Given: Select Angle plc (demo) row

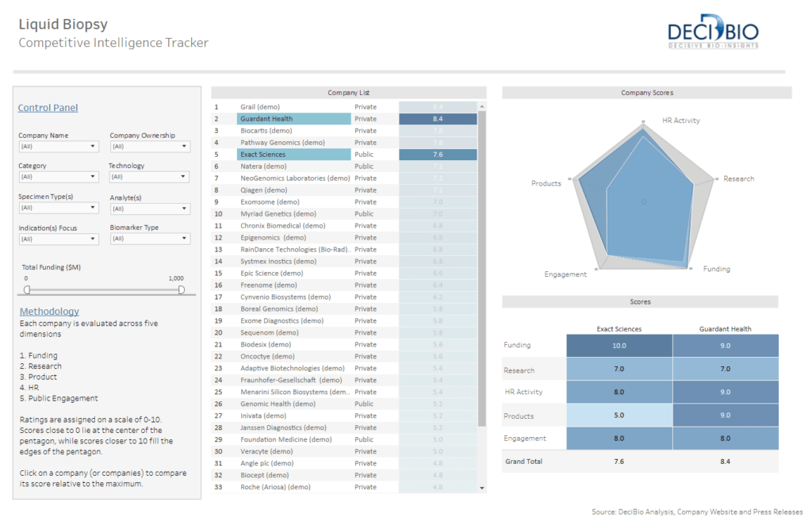Looking at the screenshot, I should pos(346,464).
